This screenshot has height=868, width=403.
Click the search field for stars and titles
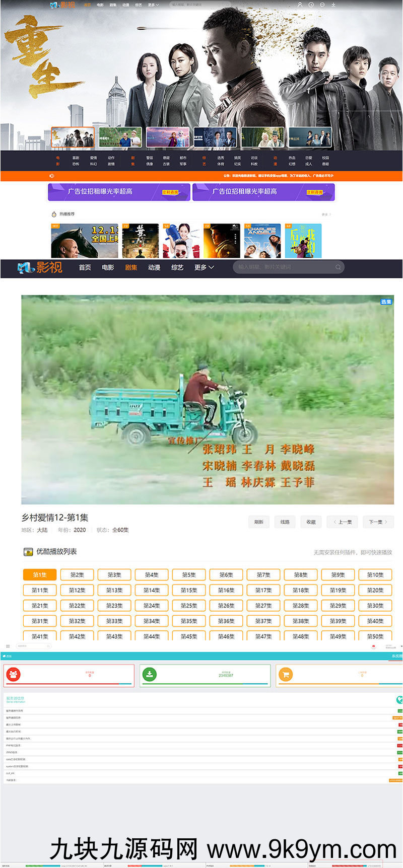point(282,267)
